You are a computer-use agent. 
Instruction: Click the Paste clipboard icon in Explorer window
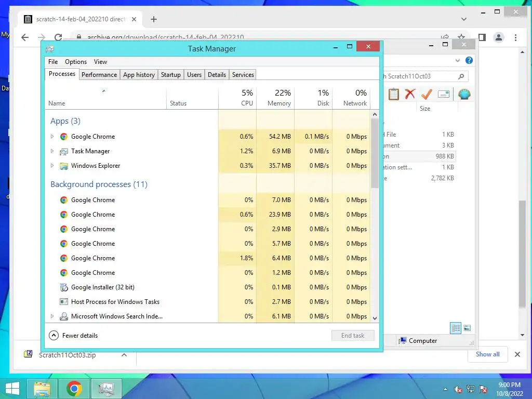click(394, 94)
